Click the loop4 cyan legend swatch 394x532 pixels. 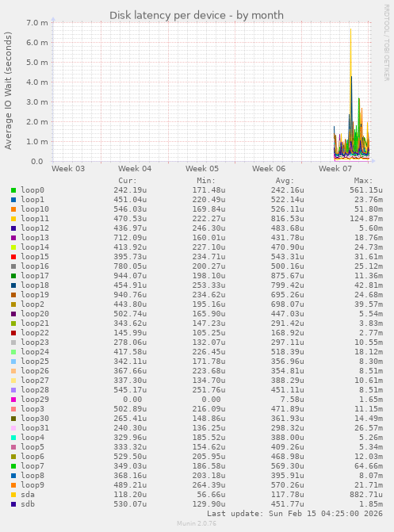[13, 438]
